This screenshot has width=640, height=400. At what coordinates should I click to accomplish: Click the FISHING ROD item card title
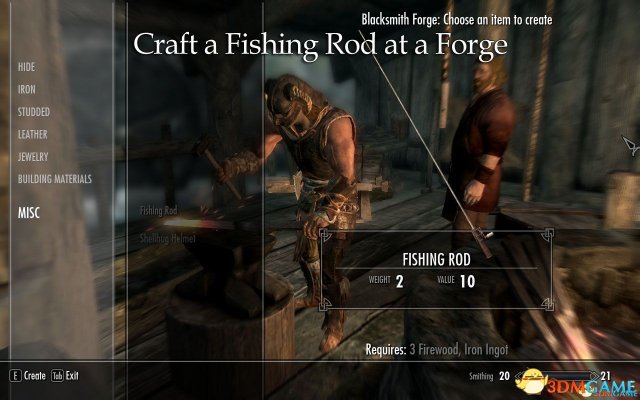tap(436, 260)
